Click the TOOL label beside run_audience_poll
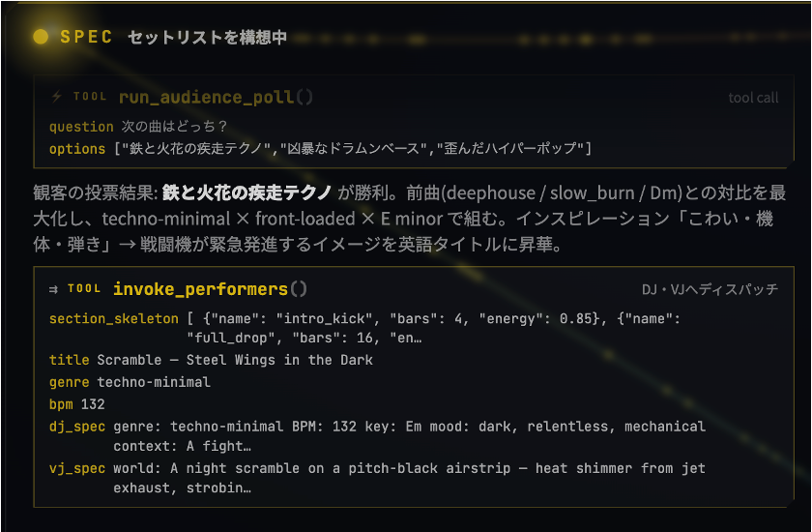Viewport: 812px width, 532px height. tap(90, 97)
